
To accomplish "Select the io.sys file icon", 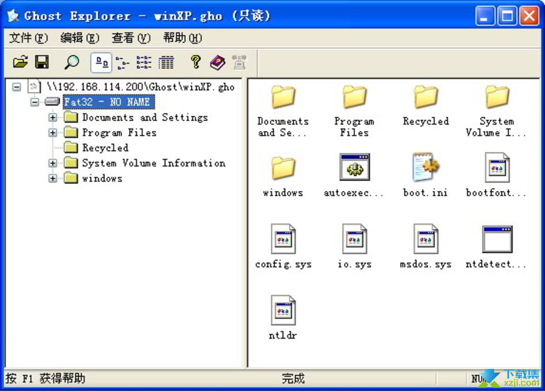I will pyautogui.click(x=354, y=239).
